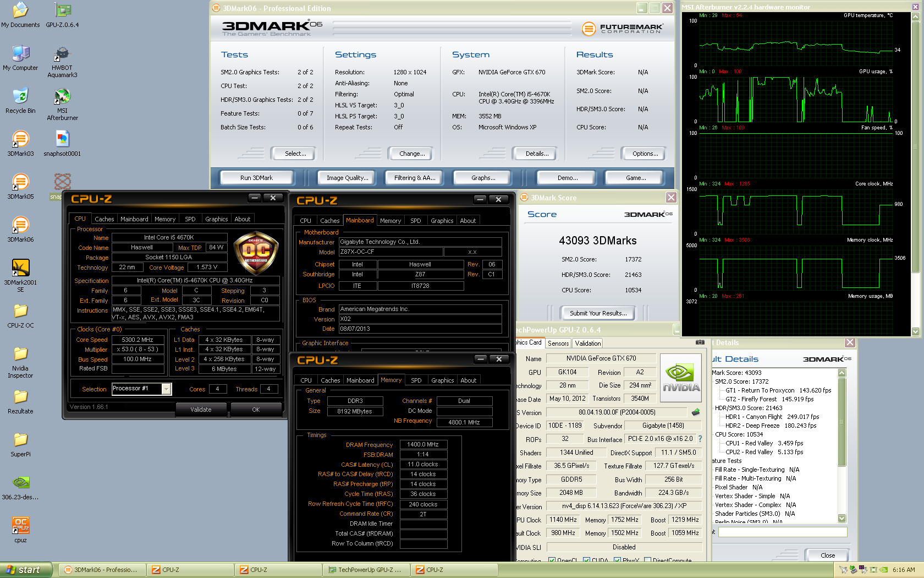Click the MSI Afterburner jet tray icon
Image resolution: width=924 pixels, height=578 pixels.
843,570
